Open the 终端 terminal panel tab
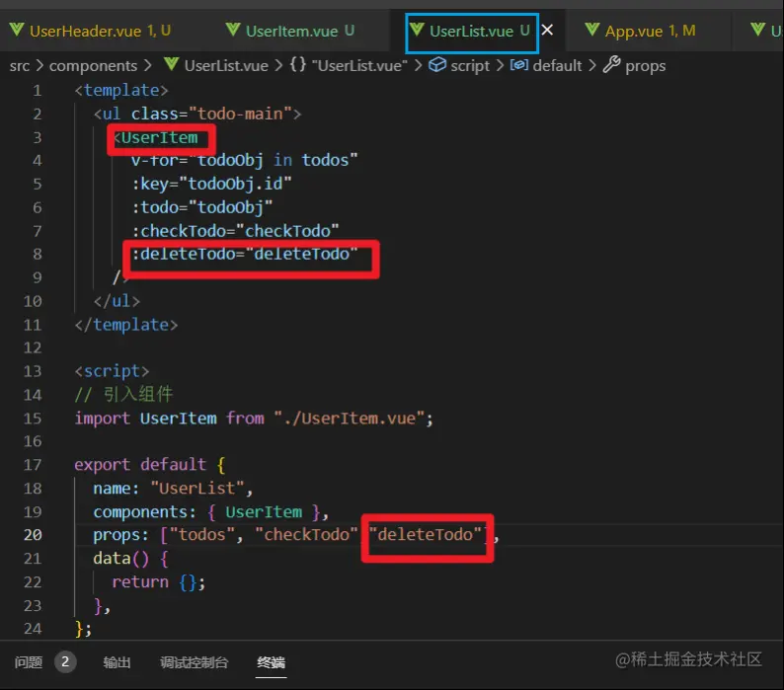Image resolution: width=784 pixels, height=690 pixels. 271,662
